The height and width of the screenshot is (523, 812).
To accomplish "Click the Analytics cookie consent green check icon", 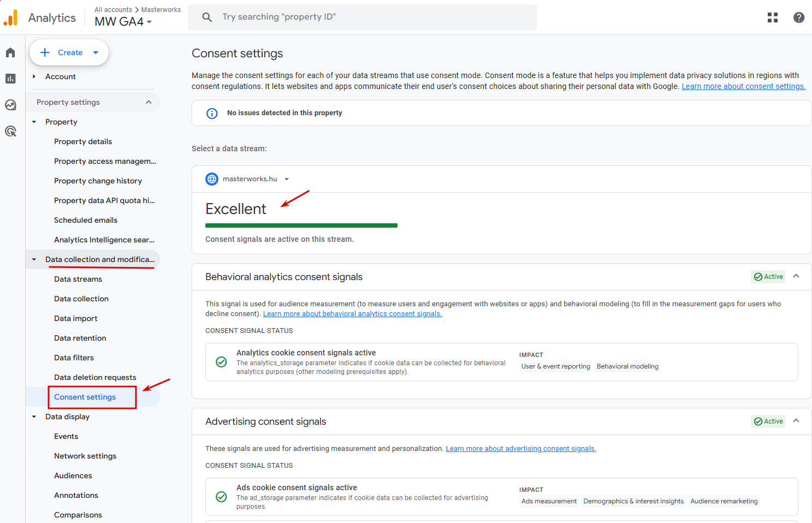I will [221, 362].
